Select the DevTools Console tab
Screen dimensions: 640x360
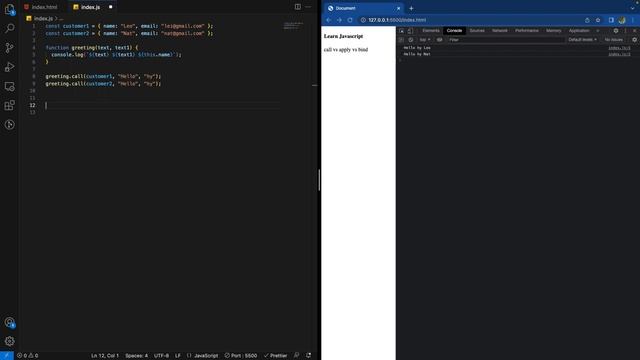454,31
